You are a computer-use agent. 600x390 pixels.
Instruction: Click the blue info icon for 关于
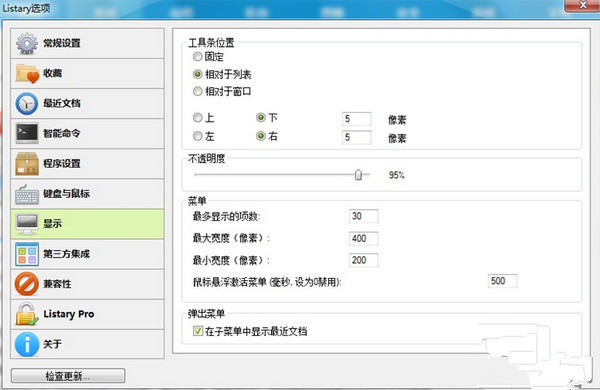pos(27,344)
